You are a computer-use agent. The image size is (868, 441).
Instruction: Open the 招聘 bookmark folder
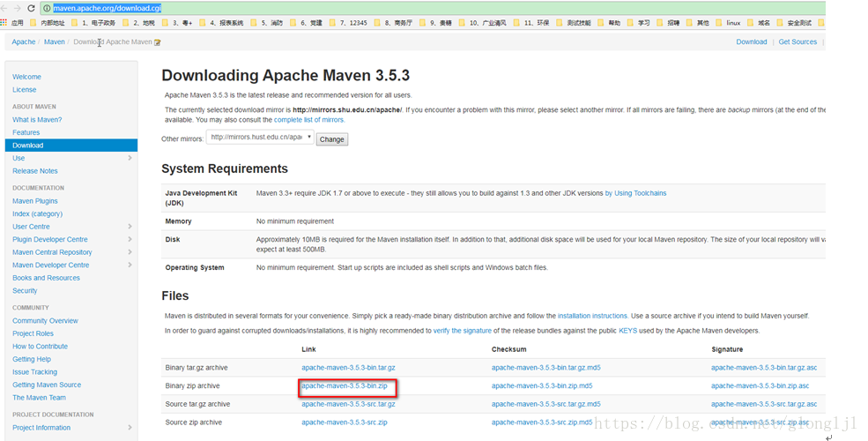668,23
